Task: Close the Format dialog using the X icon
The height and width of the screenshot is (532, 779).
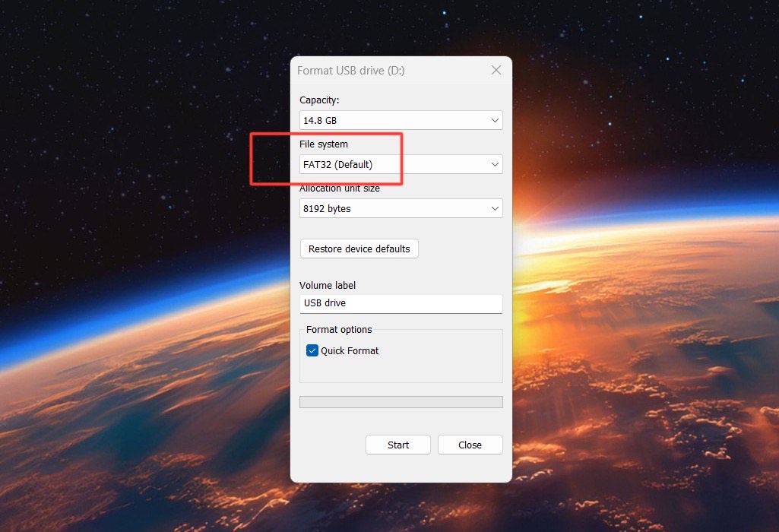Action: 496,70
